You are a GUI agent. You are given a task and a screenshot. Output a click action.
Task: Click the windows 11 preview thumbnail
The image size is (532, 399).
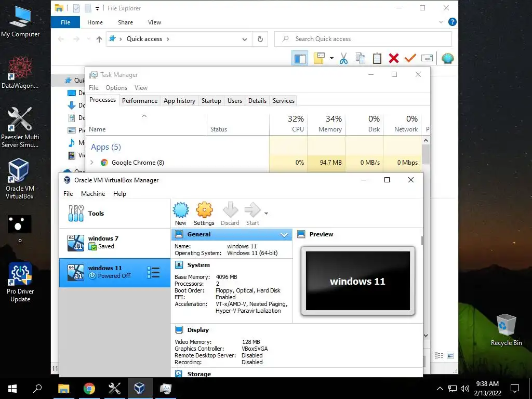pyautogui.click(x=358, y=281)
